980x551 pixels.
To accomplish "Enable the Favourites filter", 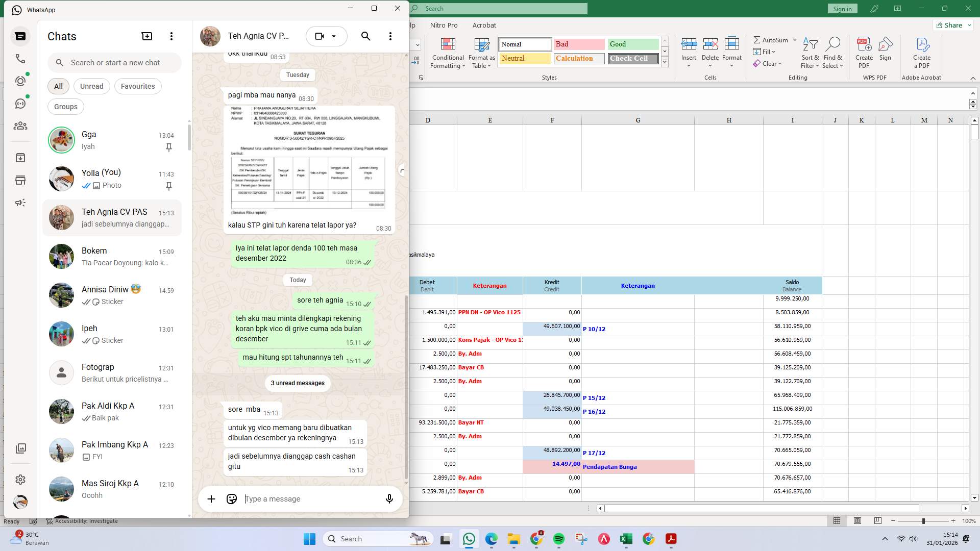I will (x=137, y=86).
